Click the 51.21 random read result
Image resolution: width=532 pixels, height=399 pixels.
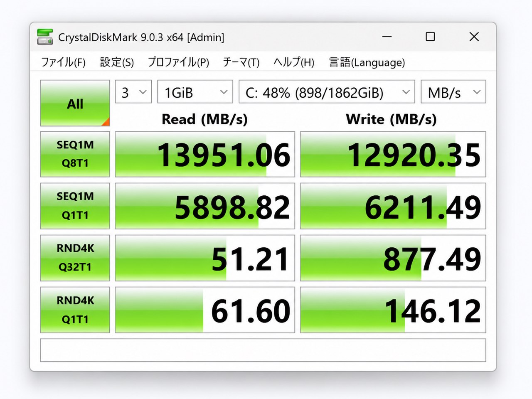[205, 258]
